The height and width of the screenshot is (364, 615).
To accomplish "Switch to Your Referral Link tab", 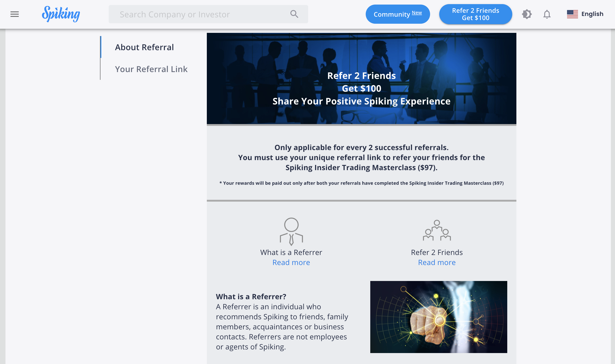I will [x=151, y=69].
